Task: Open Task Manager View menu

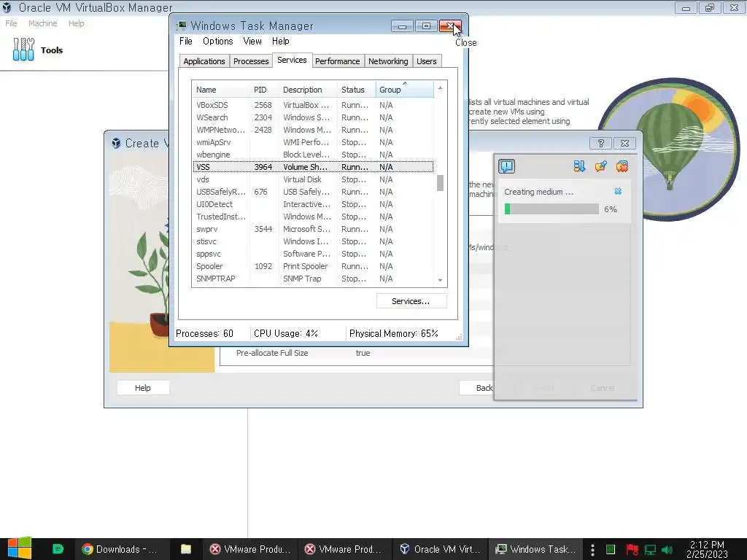Action: (x=252, y=42)
